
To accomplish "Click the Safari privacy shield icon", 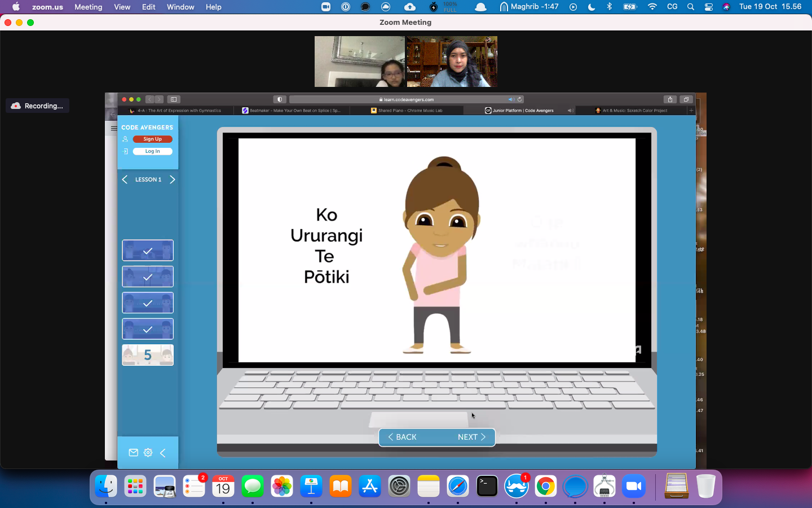I will coord(280,99).
